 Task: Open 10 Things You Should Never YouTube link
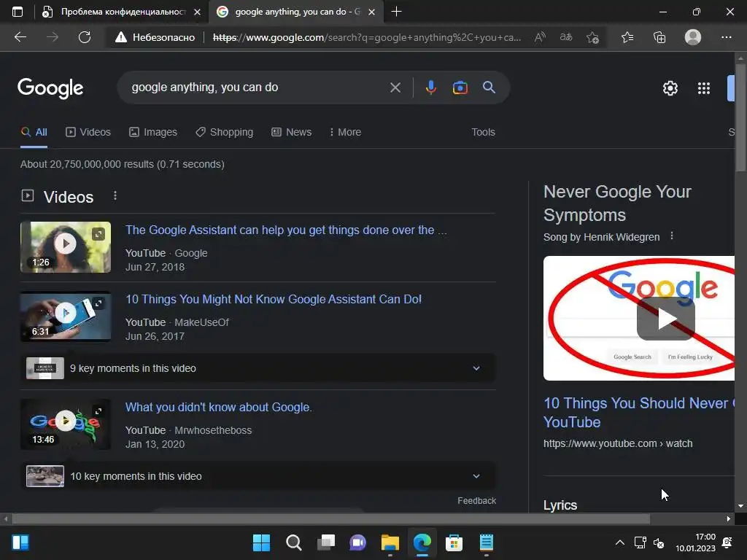pos(639,413)
